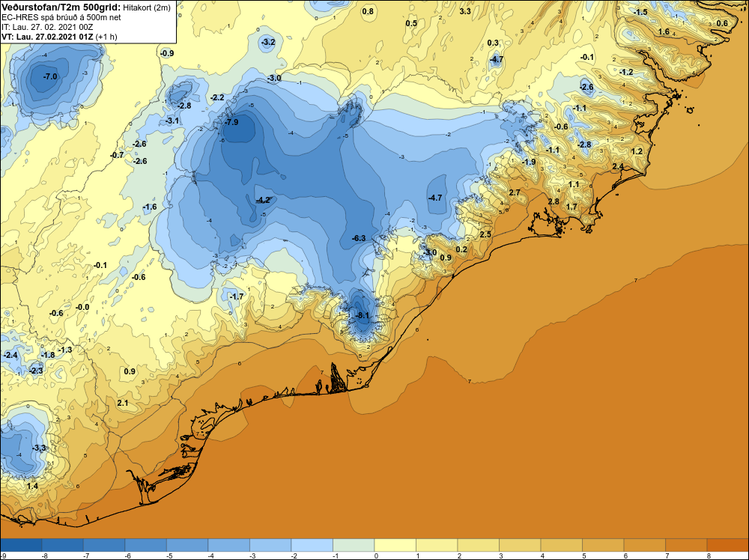Viewport: 749px width, 560px height.
Task: Click the valid time 'VT: Lau. 27.02.2021 01Z'
Action: coord(47,37)
